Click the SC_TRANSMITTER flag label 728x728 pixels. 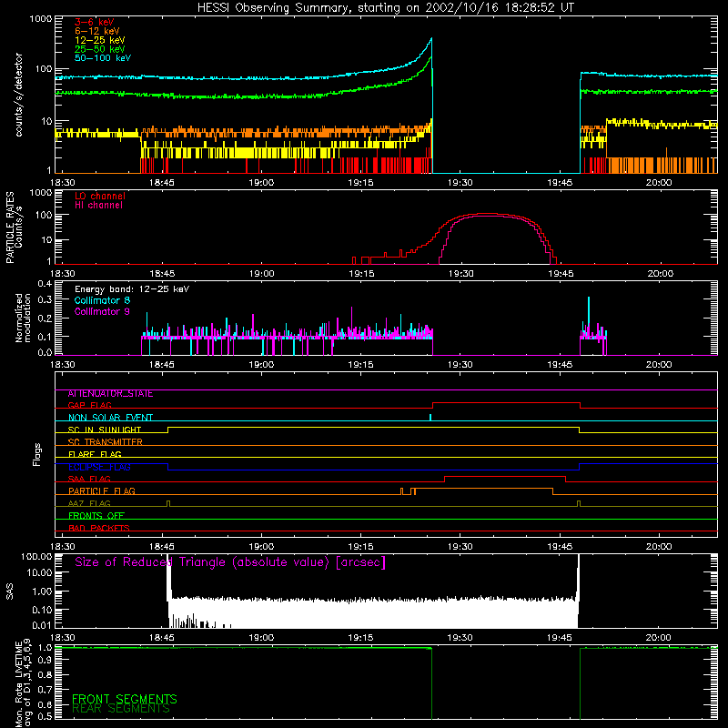point(105,442)
